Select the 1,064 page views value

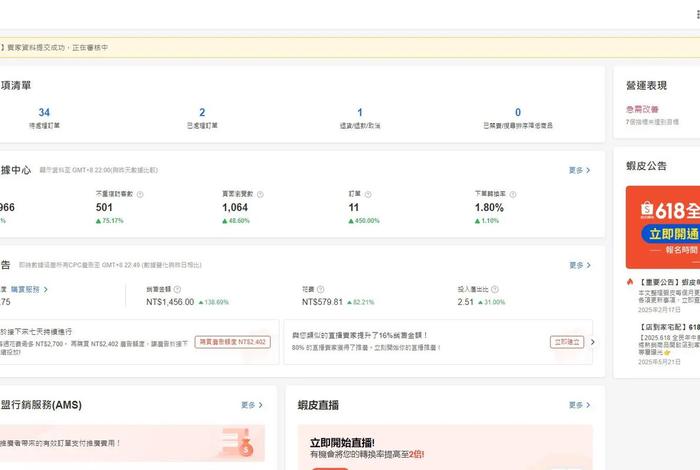pos(235,207)
